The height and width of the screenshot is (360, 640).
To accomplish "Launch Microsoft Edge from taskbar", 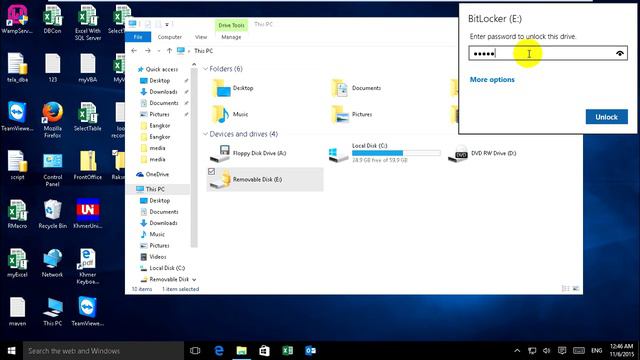I will pyautogui.click(x=219, y=351).
